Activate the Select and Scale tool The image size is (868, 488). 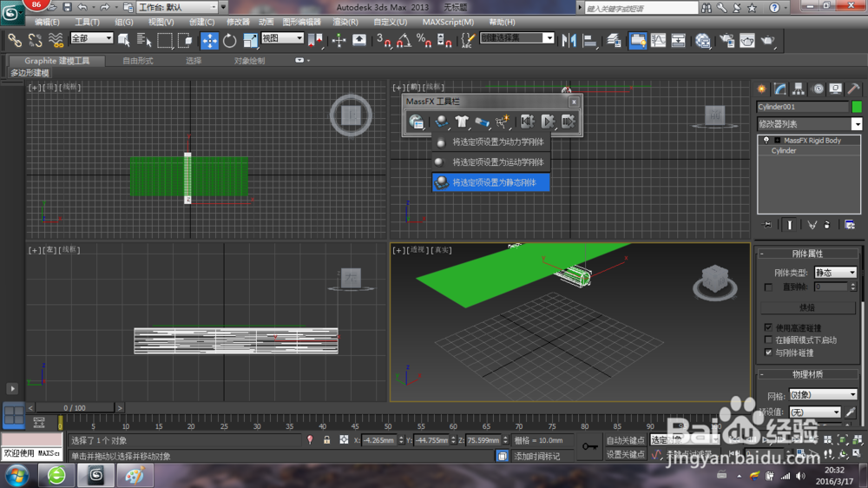(x=250, y=41)
